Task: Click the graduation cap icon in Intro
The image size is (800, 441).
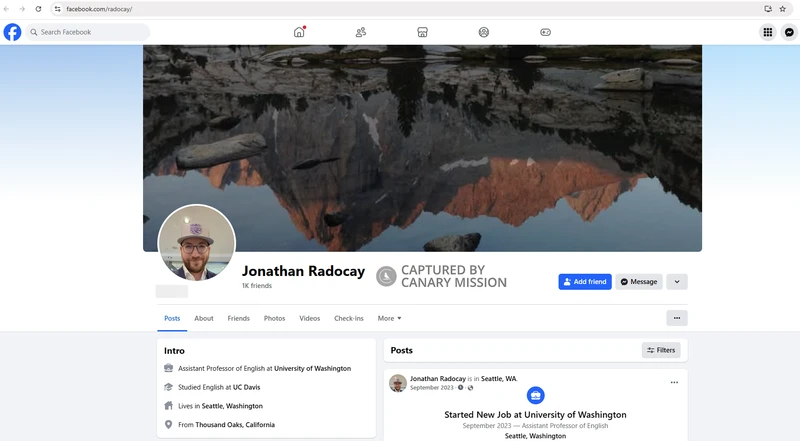Action: (168, 387)
